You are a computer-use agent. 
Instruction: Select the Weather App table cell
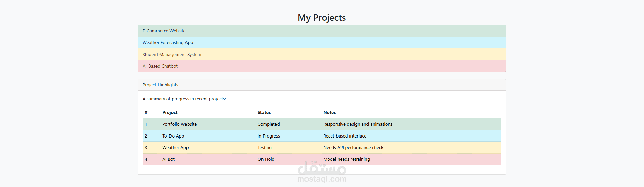click(x=175, y=148)
